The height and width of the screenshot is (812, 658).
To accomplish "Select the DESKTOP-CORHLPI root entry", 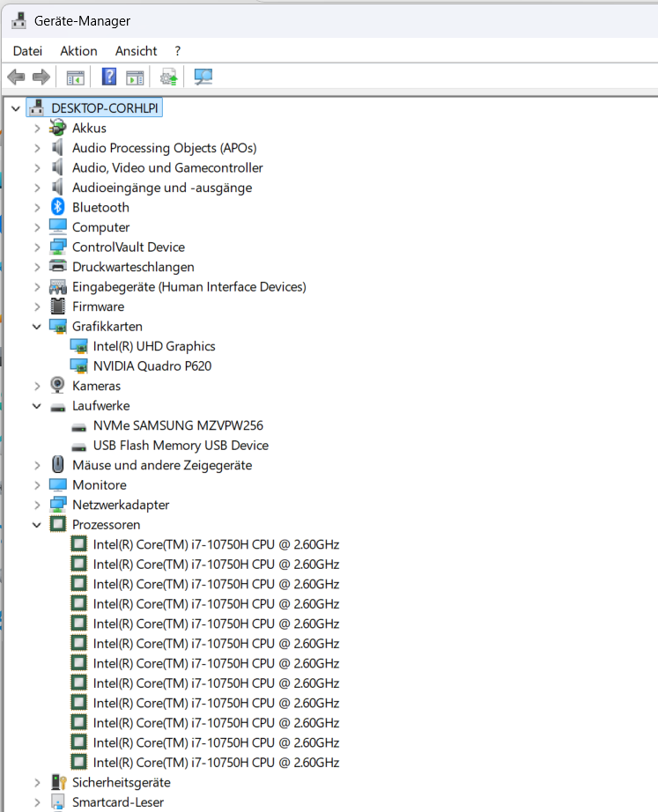I will [x=104, y=107].
